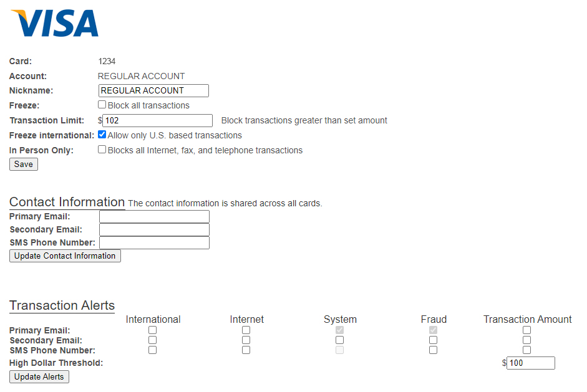
Task: Click the High Dollar Threshold amount field
Action: tap(531, 363)
